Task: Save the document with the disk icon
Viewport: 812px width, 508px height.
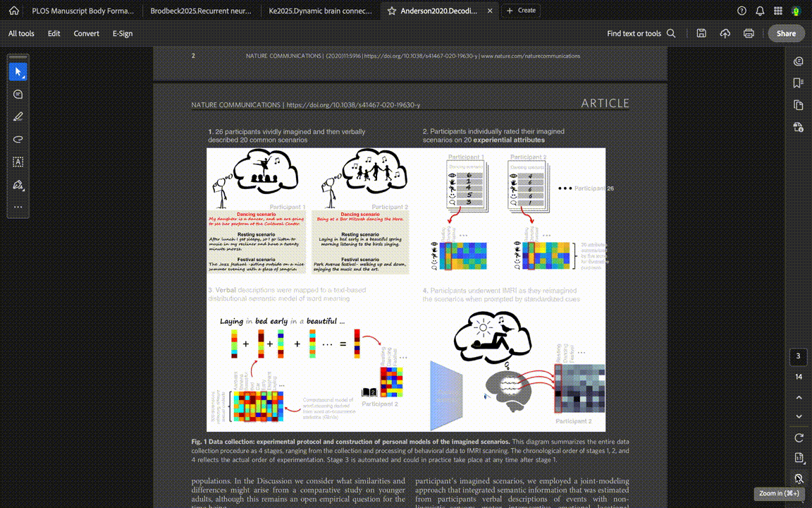Action: point(701,33)
